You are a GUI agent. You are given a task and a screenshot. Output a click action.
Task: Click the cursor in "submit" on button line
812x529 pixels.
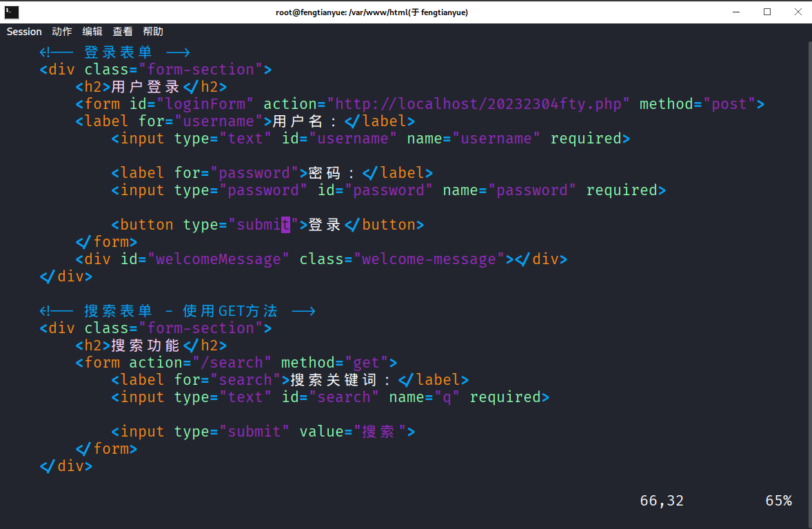tap(286, 225)
